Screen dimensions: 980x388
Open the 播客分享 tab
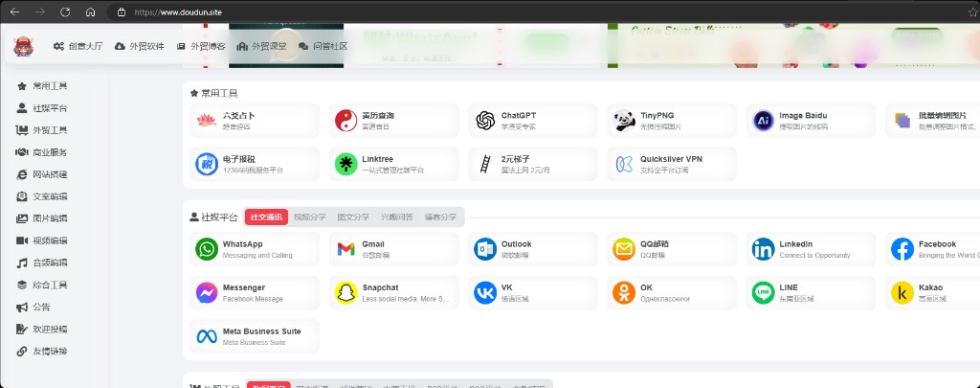pyautogui.click(x=440, y=217)
